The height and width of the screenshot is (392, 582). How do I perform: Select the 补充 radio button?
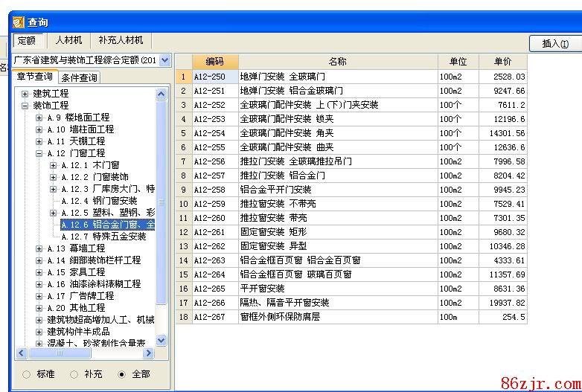[74, 374]
